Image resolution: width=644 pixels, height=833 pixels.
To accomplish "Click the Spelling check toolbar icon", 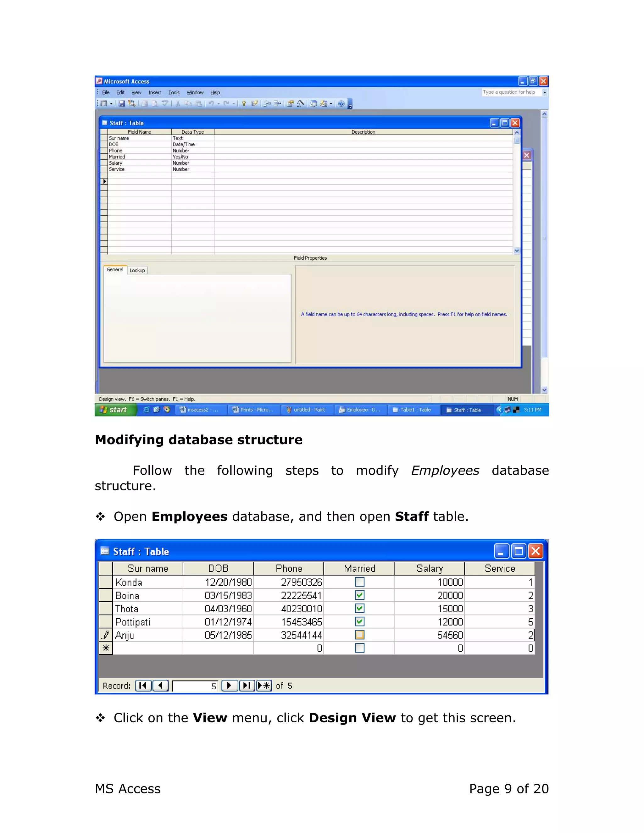I will click(165, 104).
